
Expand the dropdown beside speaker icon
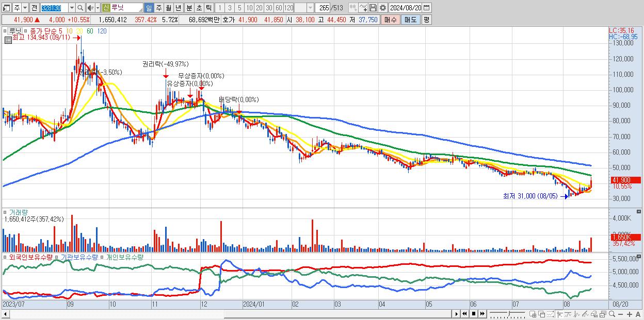click(x=98, y=8)
